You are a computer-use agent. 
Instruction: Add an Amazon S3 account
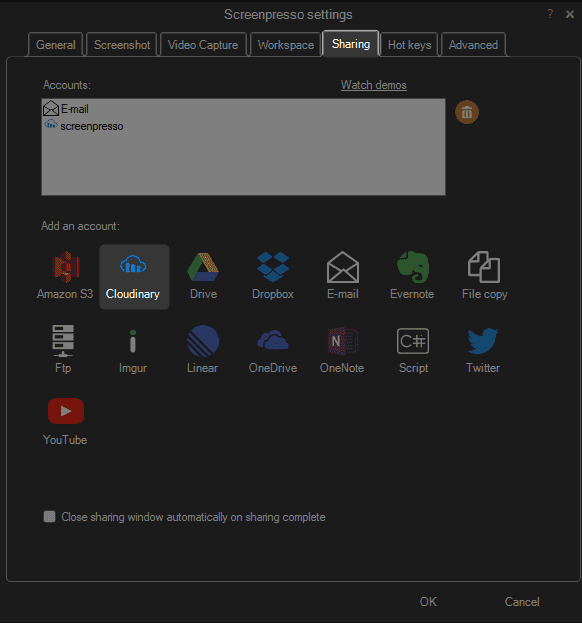pos(65,276)
